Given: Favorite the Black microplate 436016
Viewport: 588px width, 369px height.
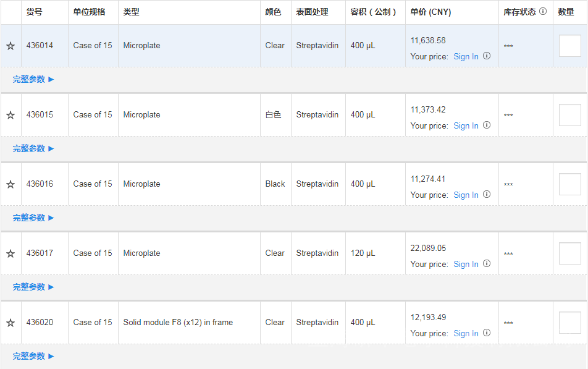Looking at the screenshot, I should pos(10,184).
